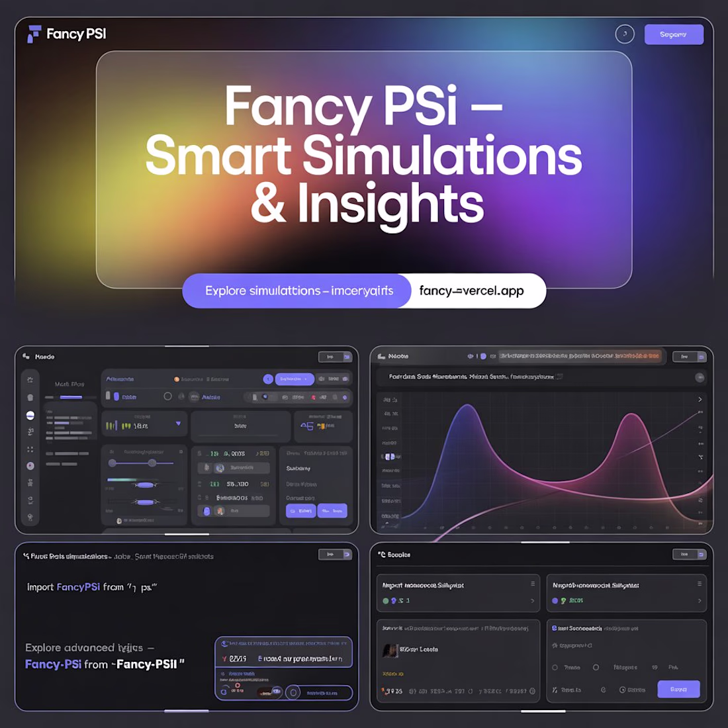The height and width of the screenshot is (728, 728).
Task: Open the purple triangle dropdown in dashboard card
Action: tap(178, 424)
